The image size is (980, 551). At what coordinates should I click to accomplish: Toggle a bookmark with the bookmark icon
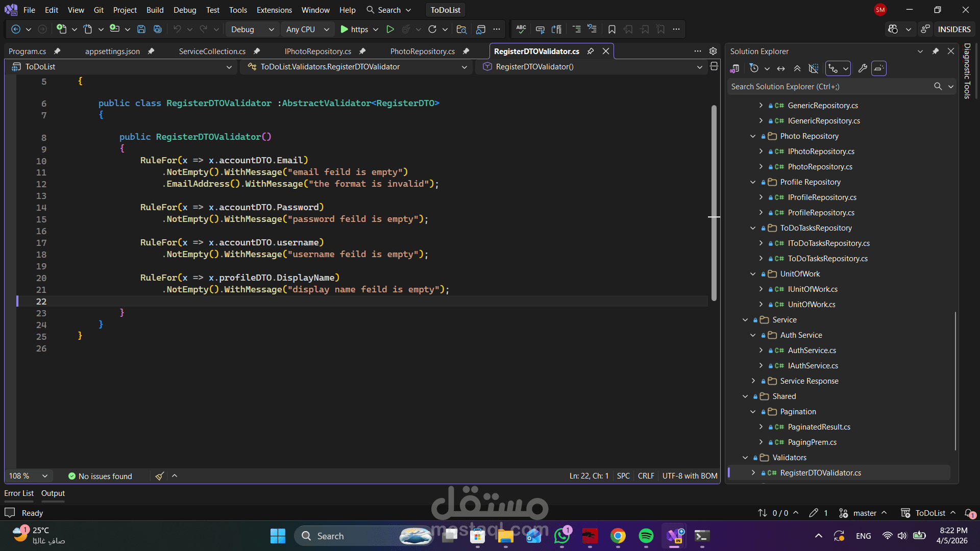point(611,30)
